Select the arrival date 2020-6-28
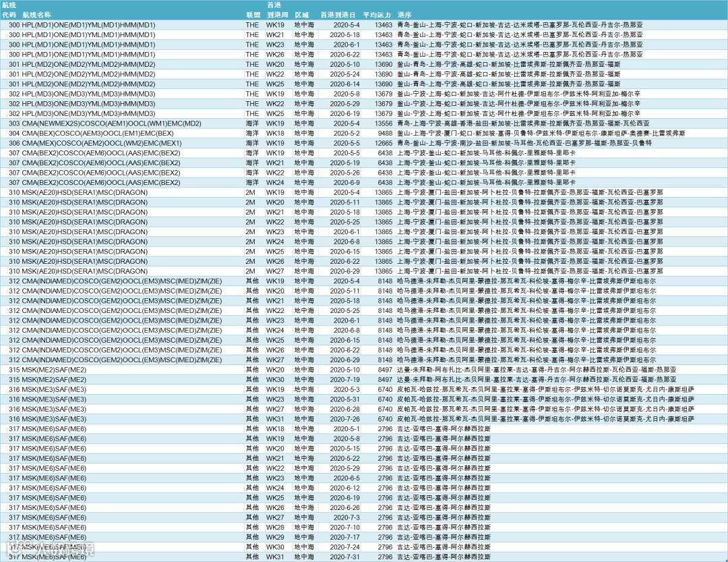This screenshot has width=728, height=562. [x=344, y=409]
